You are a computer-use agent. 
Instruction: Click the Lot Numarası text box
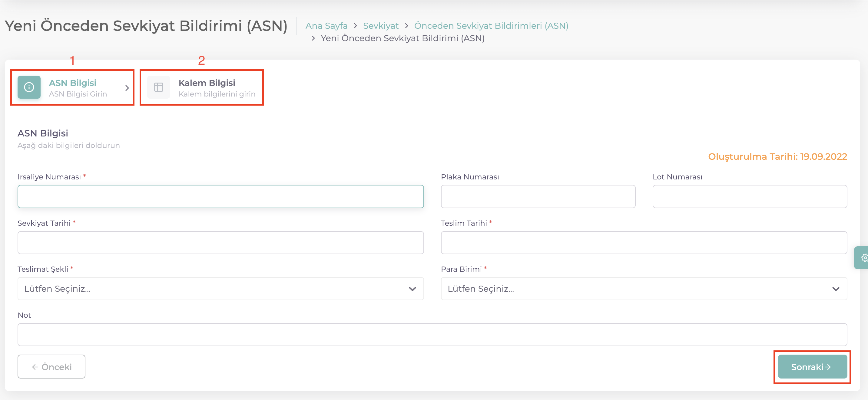749,196
